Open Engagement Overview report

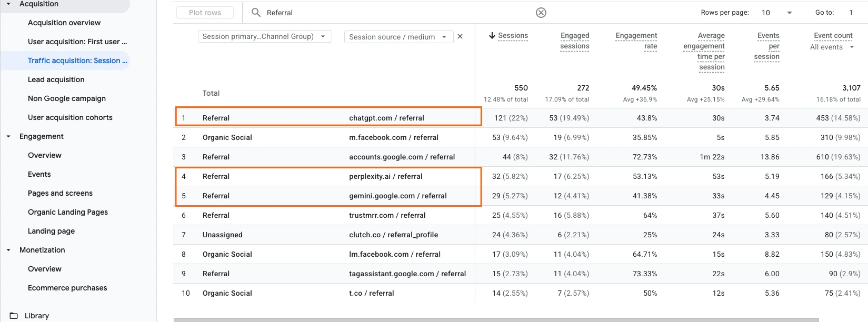45,155
